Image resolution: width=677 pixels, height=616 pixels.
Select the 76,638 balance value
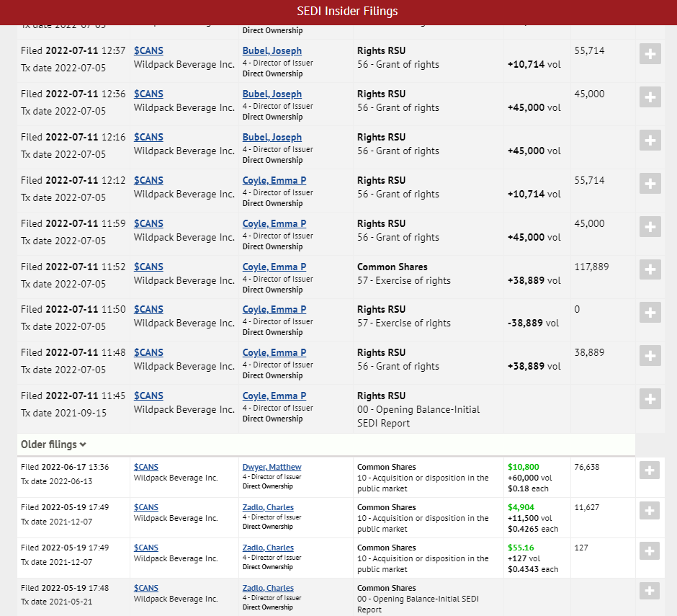587,467
